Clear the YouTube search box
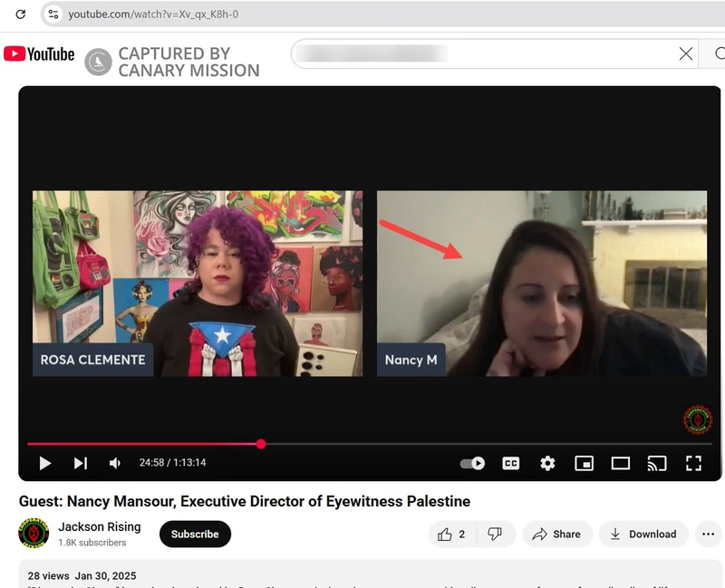Viewport: 725px width, 588px height. click(686, 53)
